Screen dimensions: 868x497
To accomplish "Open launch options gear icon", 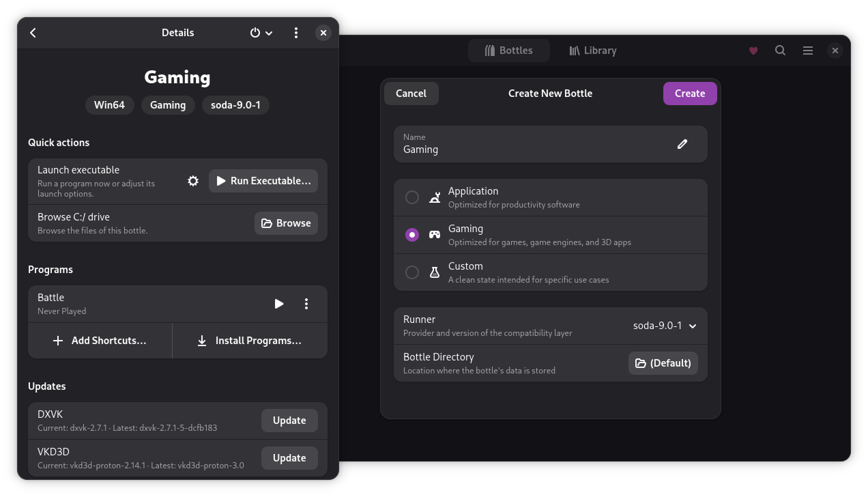I will point(193,181).
